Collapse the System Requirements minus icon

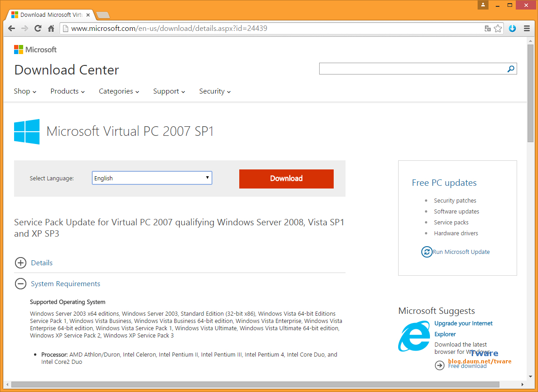click(20, 284)
